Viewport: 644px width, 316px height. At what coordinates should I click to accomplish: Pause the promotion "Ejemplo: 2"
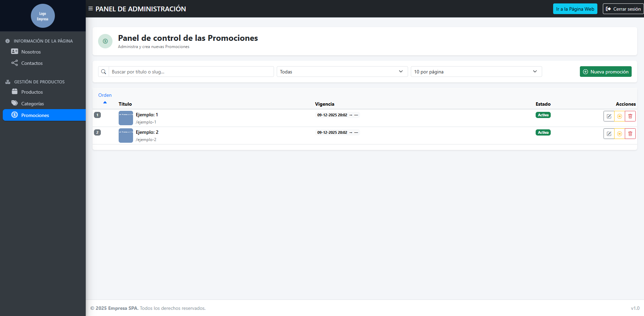(620, 133)
